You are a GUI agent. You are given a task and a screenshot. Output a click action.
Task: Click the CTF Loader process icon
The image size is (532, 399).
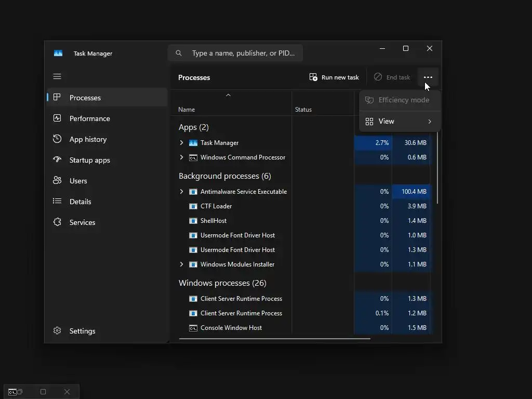tap(193, 206)
